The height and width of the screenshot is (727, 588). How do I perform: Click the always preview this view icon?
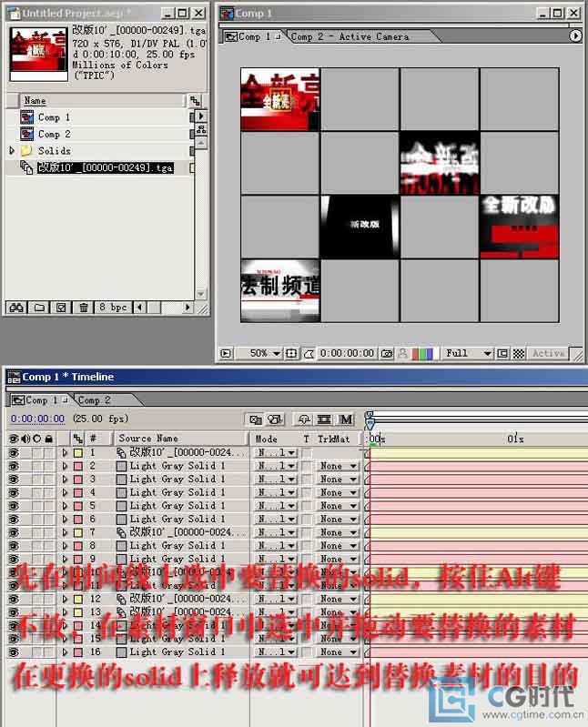(x=226, y=353)
